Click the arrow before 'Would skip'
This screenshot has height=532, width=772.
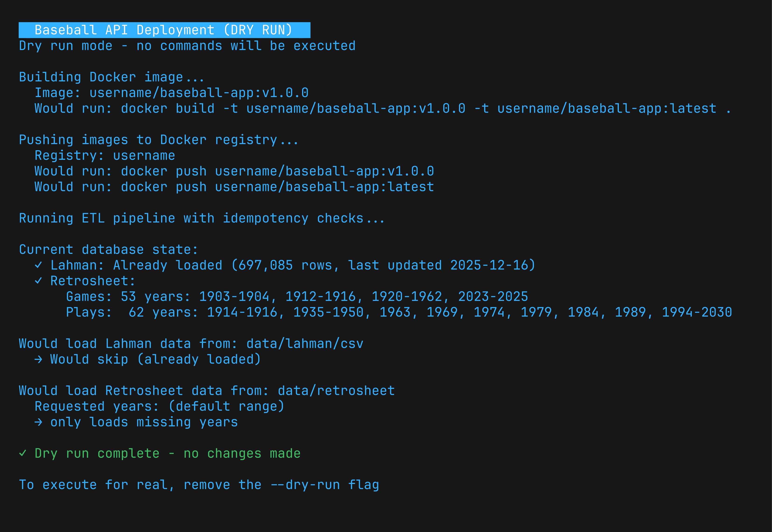click(38, 359)
